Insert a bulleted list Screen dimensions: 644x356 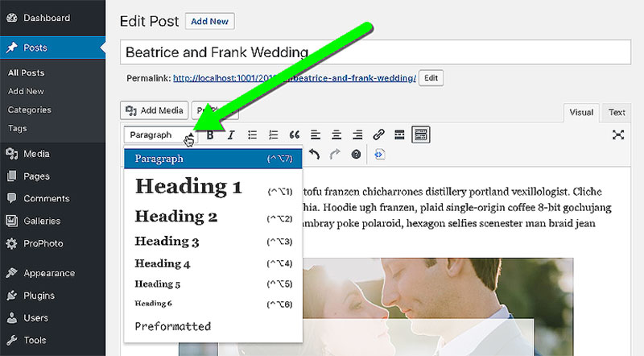pyautogui.click(x=252, y=135)
